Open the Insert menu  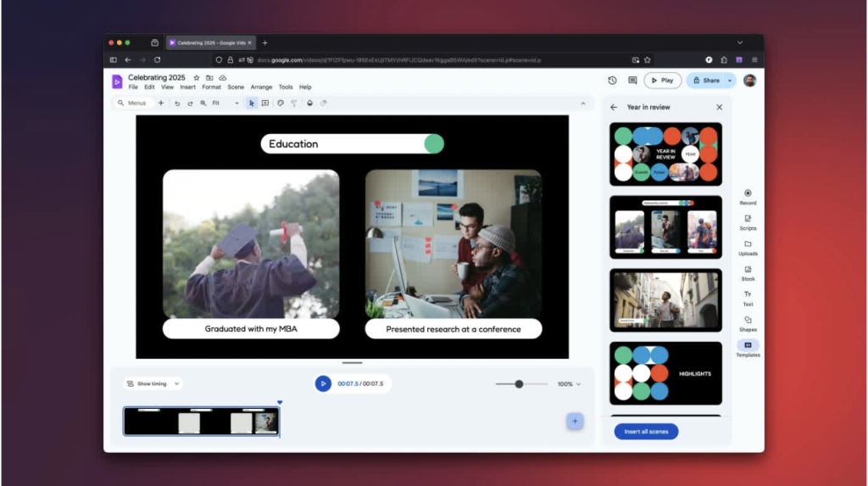click(x=187, y=87)
